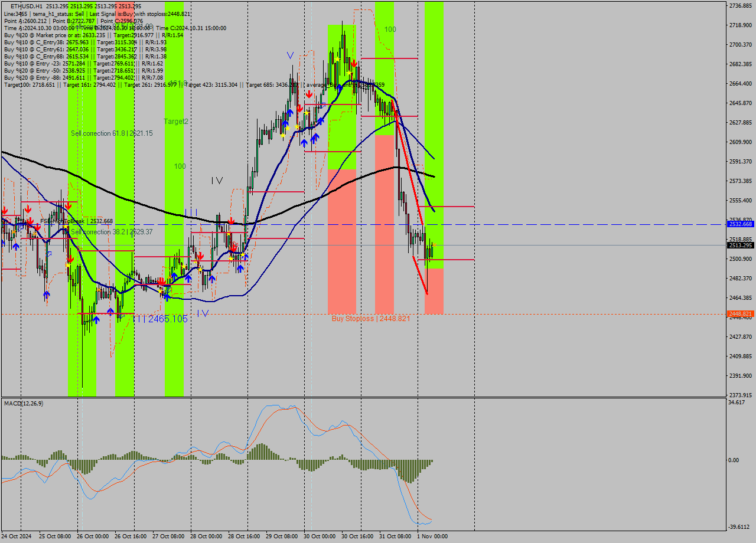Click the 2700.370 price scale value
This screenshot has height=543, width=756.
coord(740,45)
